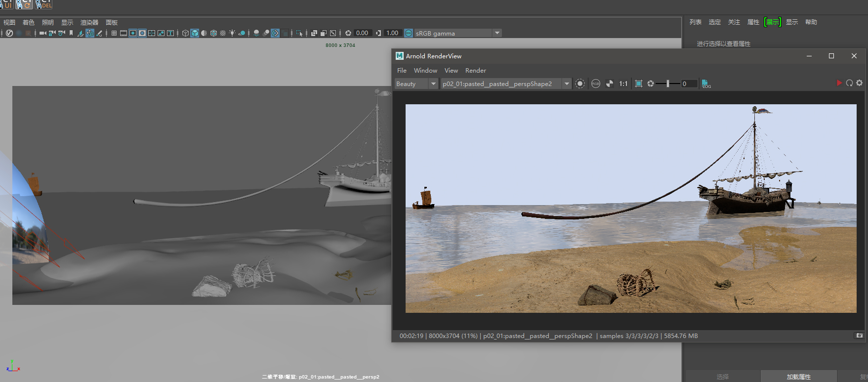Open the 面板 panels menu
Viewport: 868px width, 382px height.
112,22
